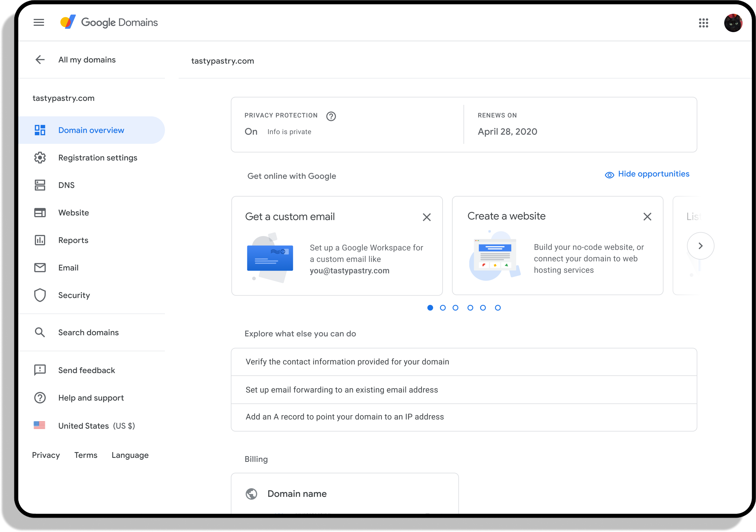Click the Email envelope icon
Image resolution: width=756 pixels, height=532 pixels.
[x=40, y=268]
